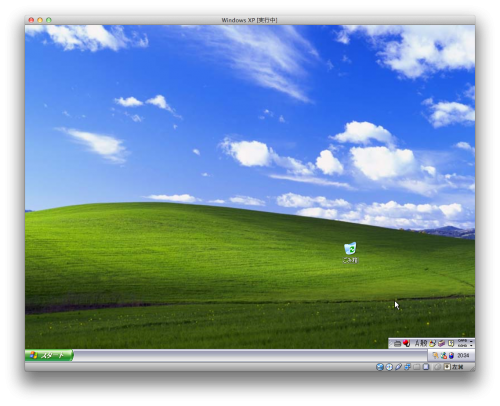Click the VirtualBox shared folders indicator

point(417,367)
